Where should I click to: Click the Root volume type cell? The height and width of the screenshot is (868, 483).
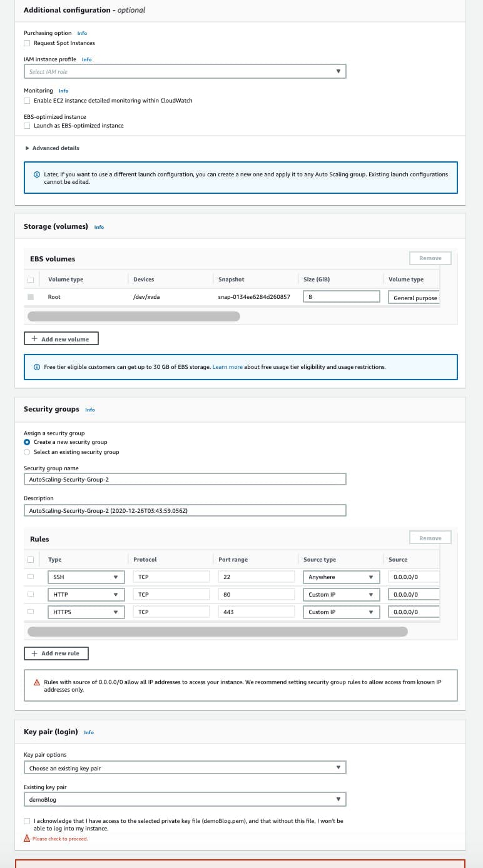[x=54, y=297]
